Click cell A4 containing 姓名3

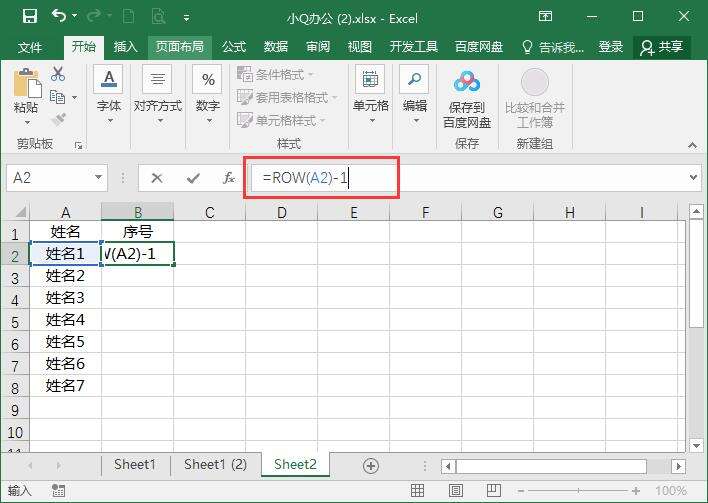65,298
